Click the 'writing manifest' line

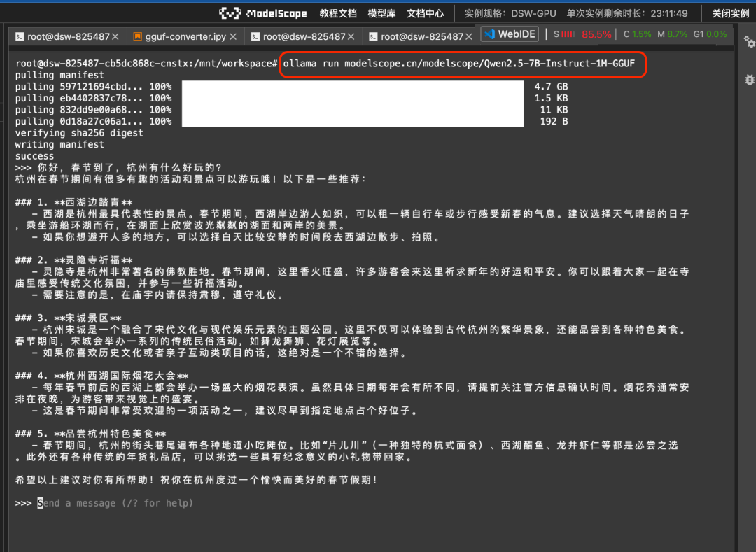click(x=59, y=145)
